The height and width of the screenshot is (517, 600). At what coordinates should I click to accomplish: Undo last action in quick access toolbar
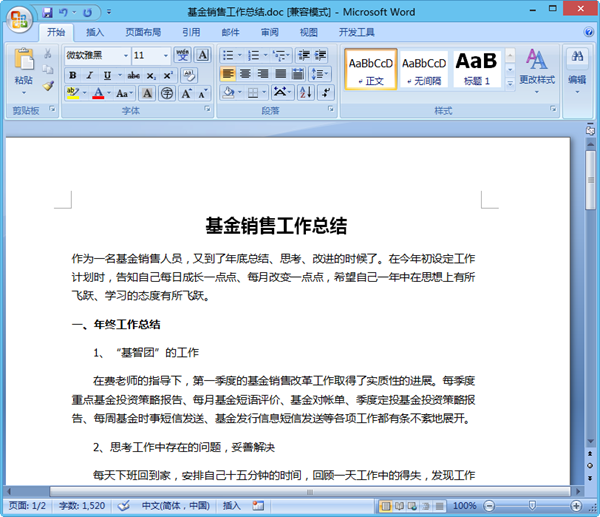click(63, 13)
